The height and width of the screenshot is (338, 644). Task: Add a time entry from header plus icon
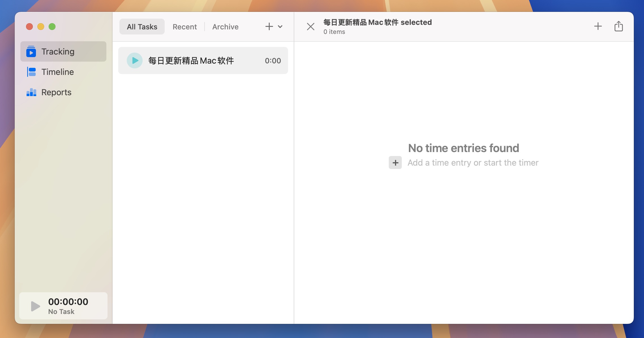(598, 26)
